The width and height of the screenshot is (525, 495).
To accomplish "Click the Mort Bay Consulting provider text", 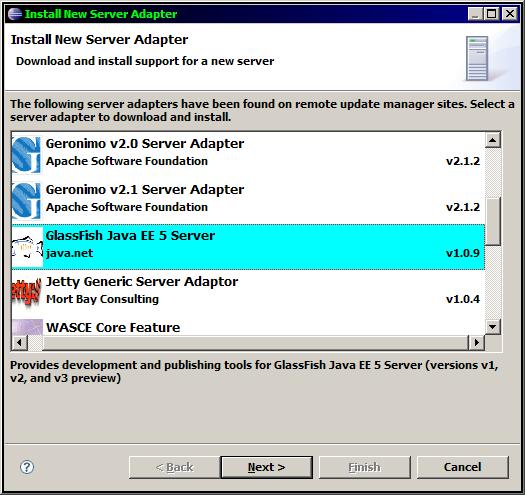I will click(102, 299).
